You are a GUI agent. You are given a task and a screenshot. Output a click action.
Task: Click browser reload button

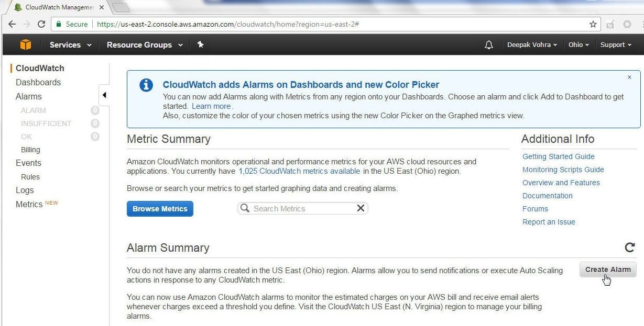(x=41, y=24)
